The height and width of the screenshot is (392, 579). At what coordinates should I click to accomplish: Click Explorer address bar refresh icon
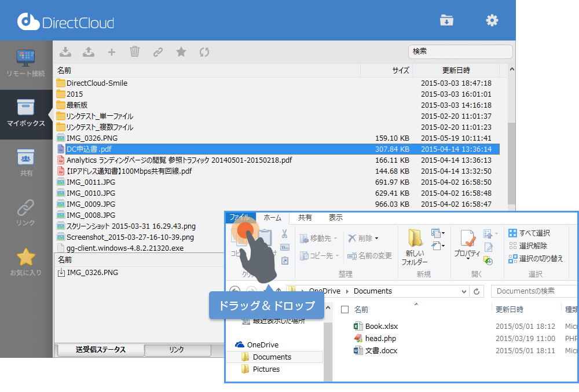pos(477,291)
